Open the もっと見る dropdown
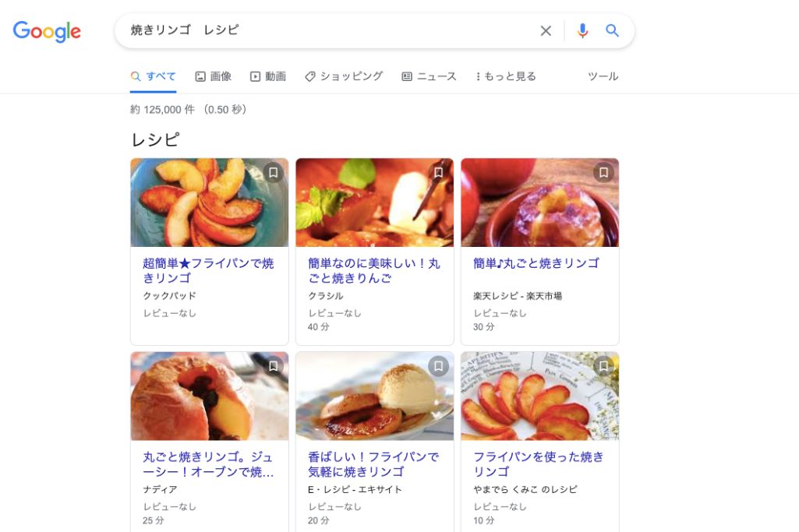 [505, 76]
